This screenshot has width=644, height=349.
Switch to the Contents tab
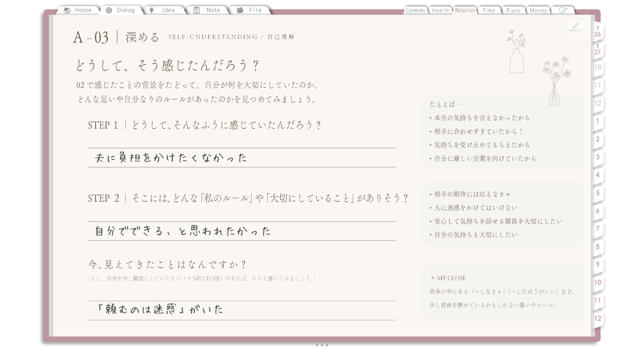[x=415, y=10]
